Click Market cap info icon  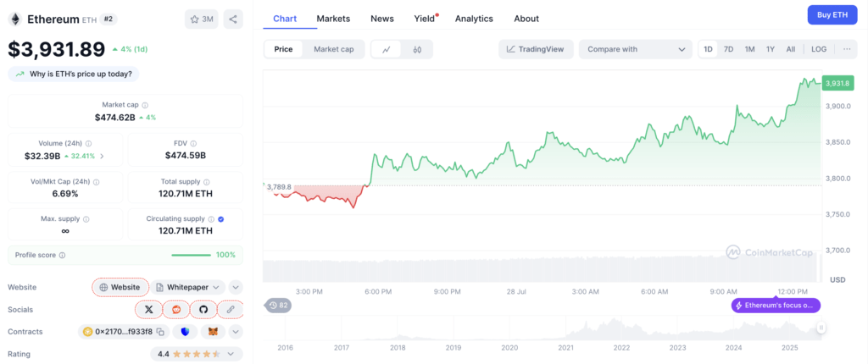pyautogui.click(x=145, y=105)
